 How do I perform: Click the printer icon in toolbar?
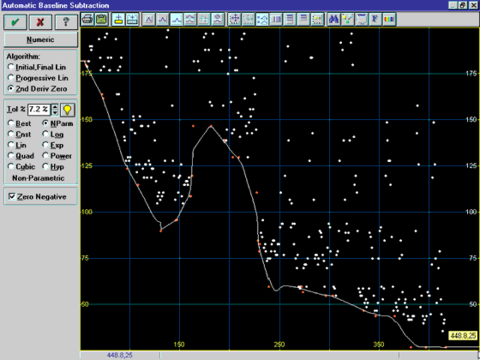pyautogui.click(x=88, y=19)
